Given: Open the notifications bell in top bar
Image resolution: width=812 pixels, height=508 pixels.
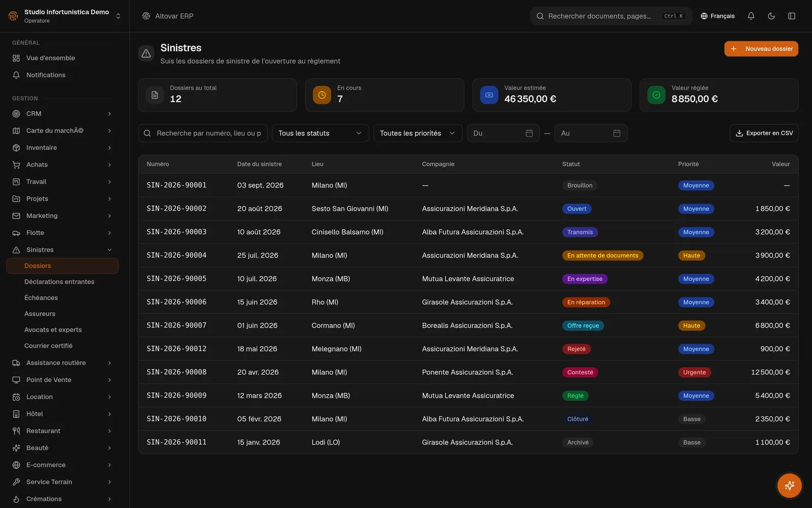Looking at the screenshot, I should [751, 16].
